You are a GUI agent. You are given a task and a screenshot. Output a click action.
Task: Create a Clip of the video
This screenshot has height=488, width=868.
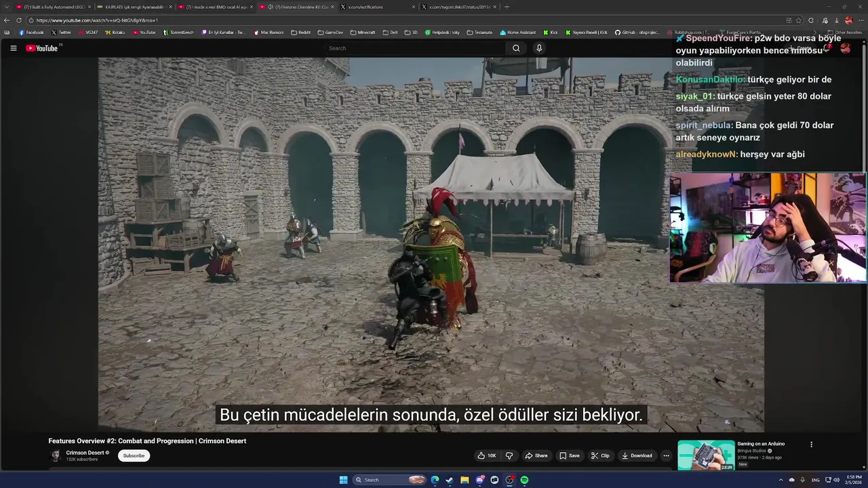tap(600, 455)
